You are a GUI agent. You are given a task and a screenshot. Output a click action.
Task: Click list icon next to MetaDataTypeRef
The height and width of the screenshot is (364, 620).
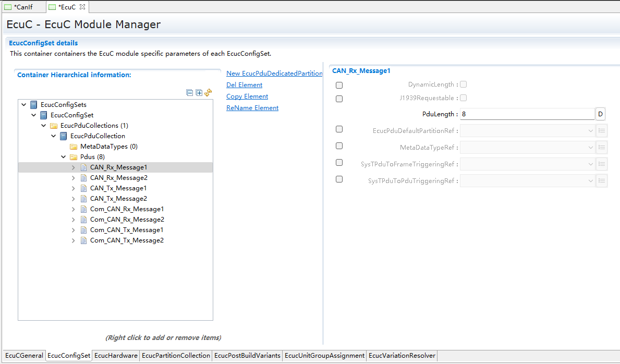[x=602, y=148]
